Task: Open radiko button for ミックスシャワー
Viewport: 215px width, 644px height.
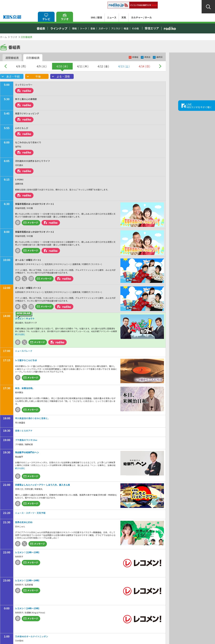Action: click(24, 91)
